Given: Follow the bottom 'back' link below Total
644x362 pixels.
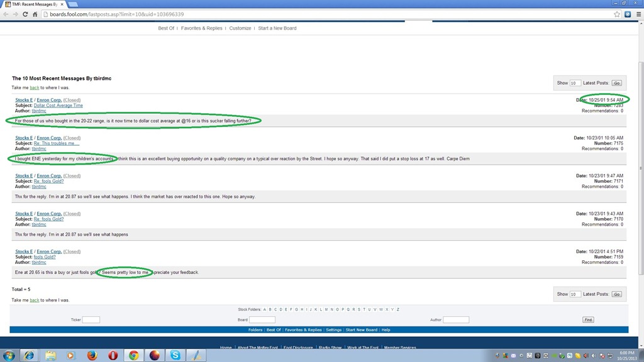Looking at the screenshot, I should (35, 300).
